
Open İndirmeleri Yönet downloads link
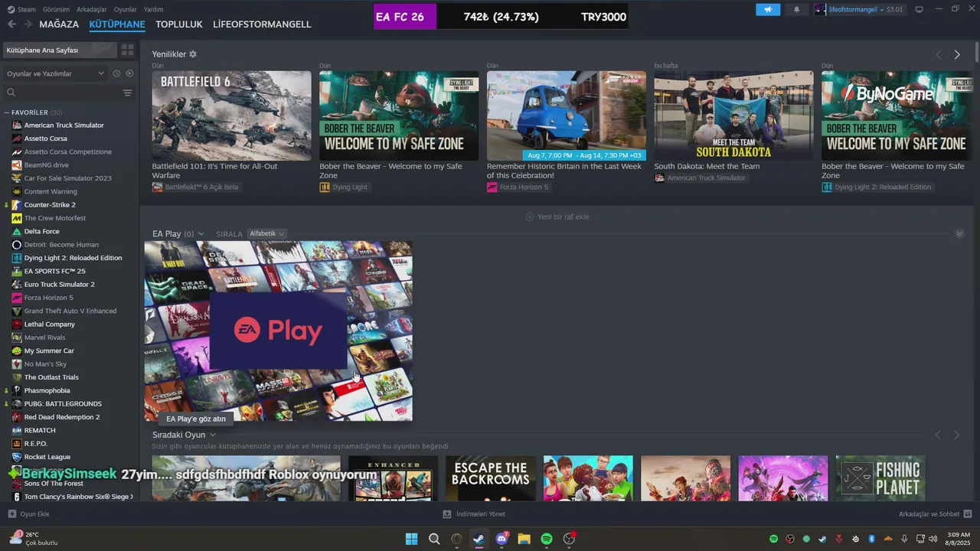(475, 514)
